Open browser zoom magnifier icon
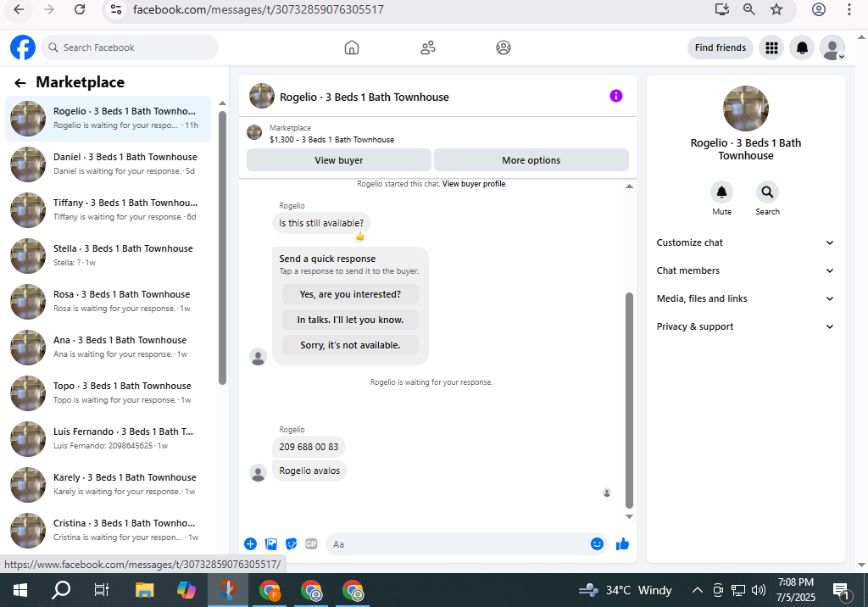This screenshot has height=607, width=868. click(x=749, y=9)
